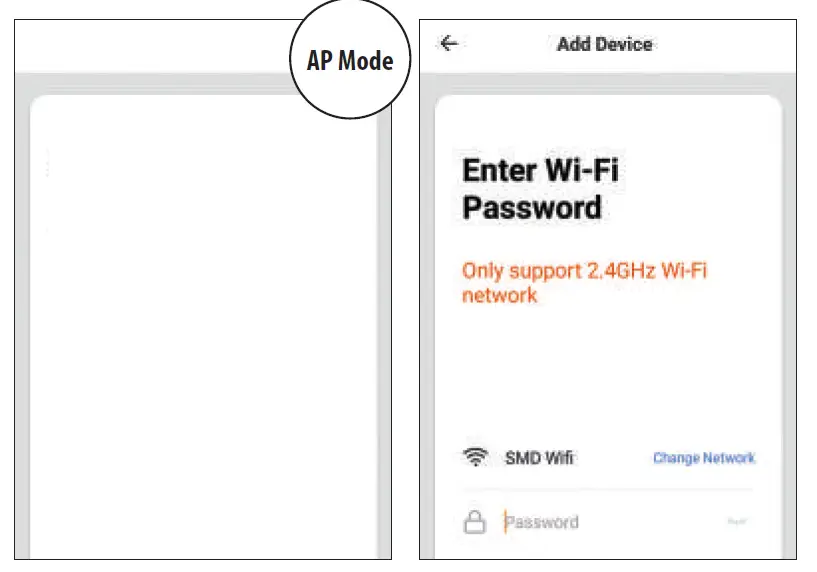Click the word "network" in orange text
Screen dimensions: 817x572
[x=499, y=295]
